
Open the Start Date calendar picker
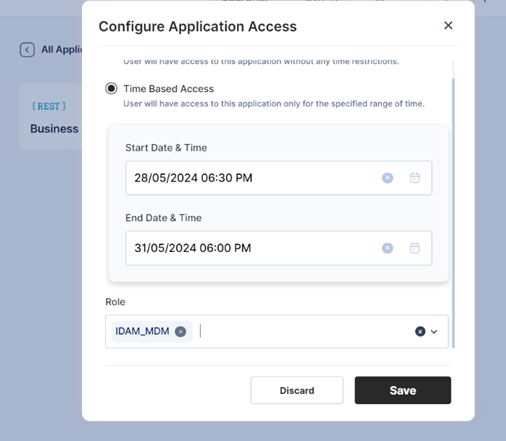pyautogui.click(x=415, y=178)
